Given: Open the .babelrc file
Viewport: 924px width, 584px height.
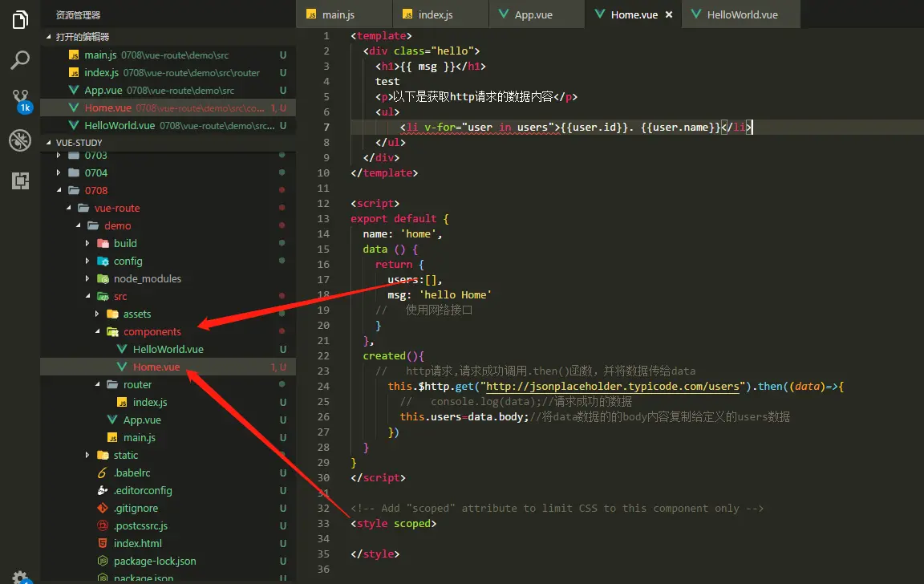Looking at the screenshot, I should click(x=168, y=473).
